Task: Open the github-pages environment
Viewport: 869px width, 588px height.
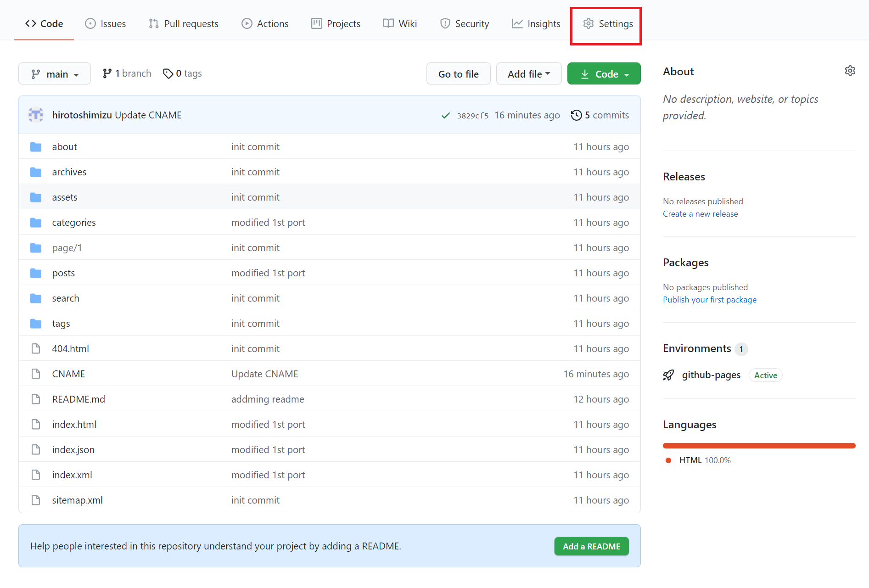Action: [711, 375]
